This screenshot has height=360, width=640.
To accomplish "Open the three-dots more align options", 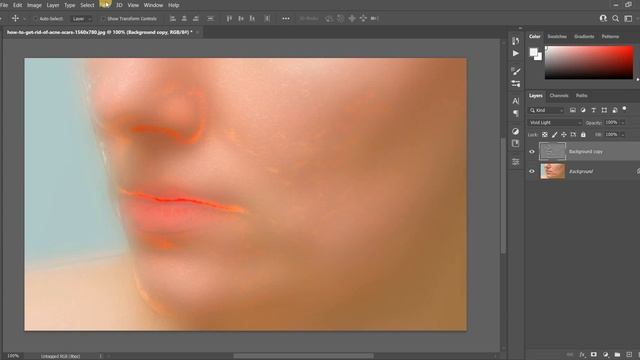I will pyautogui.click(x=286, y=18).
